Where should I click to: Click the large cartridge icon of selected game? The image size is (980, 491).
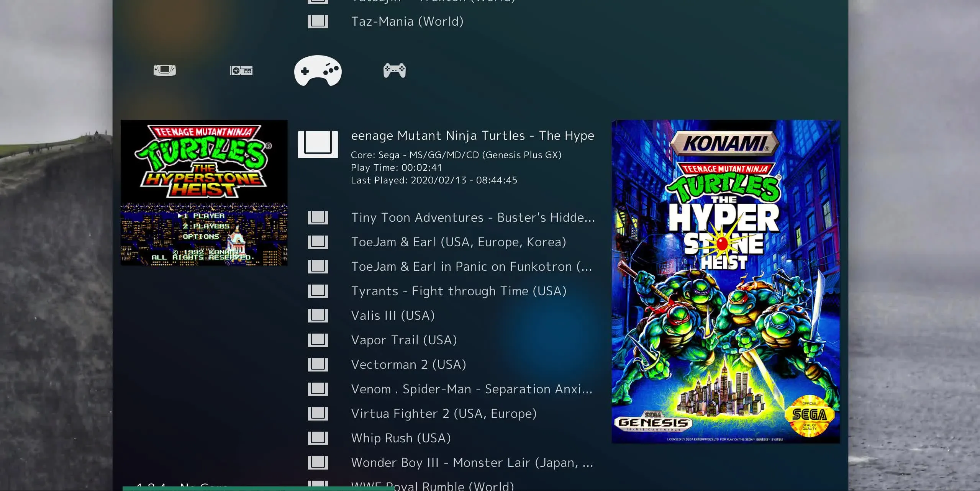pos(318,144)
